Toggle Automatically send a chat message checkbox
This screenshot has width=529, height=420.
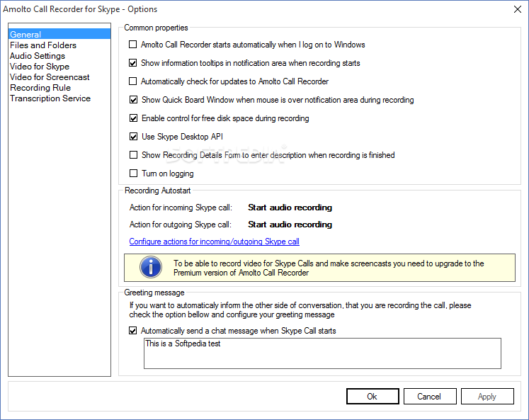(133, 331)
